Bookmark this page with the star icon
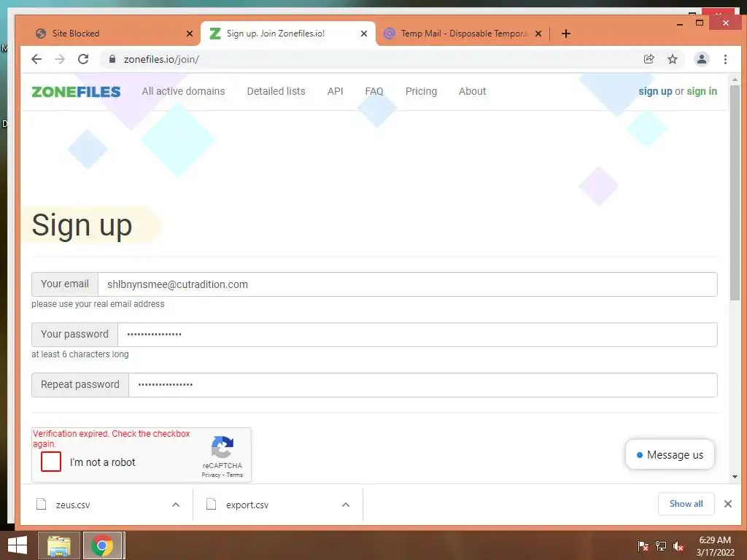Screen dimensions: 747x560 click(672, 59)
